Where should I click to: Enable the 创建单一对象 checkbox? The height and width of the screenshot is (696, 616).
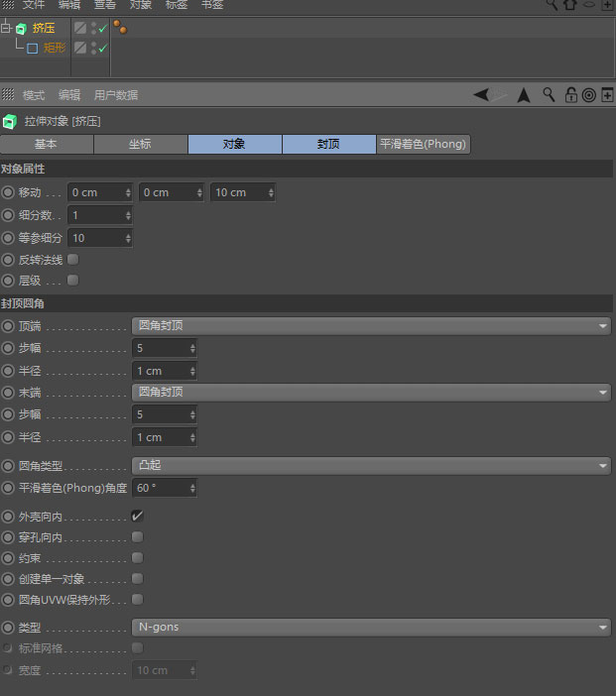tap(137, 578)
